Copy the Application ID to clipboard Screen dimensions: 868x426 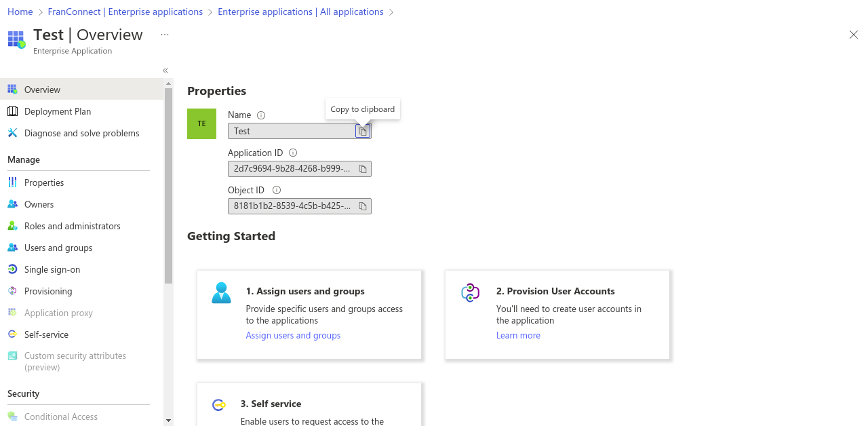tap(363, 169)
